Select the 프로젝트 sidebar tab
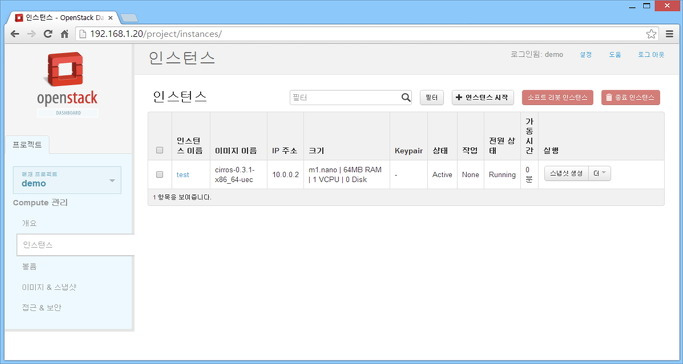683x364 pixels. [x=27, y=145]
